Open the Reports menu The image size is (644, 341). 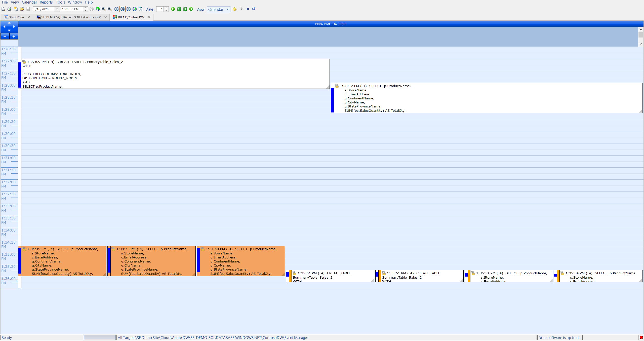(46, 2)
